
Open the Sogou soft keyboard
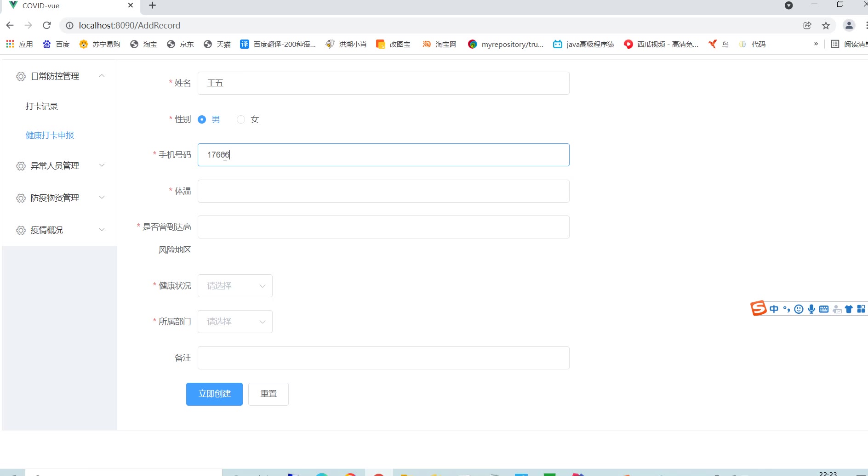tap(824, 309)
